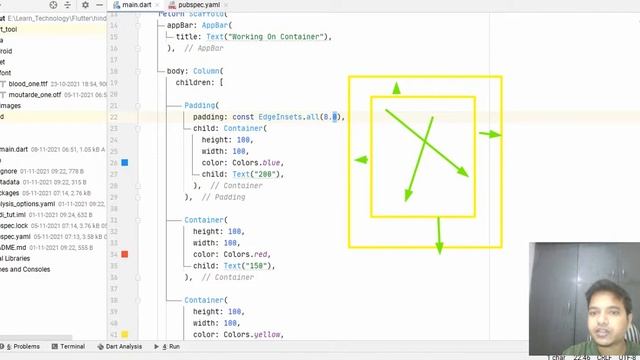The height and width of the screenshot is (360, 640).
Task: Click the project panel horizontal scrollbar
Action: click(x=36, y=338)
